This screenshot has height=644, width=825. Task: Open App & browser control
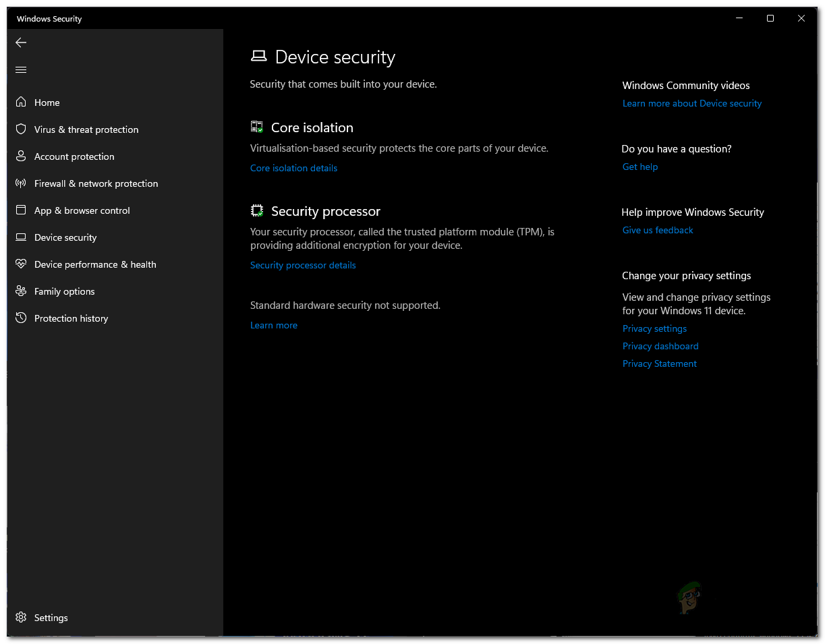point(82,210)
